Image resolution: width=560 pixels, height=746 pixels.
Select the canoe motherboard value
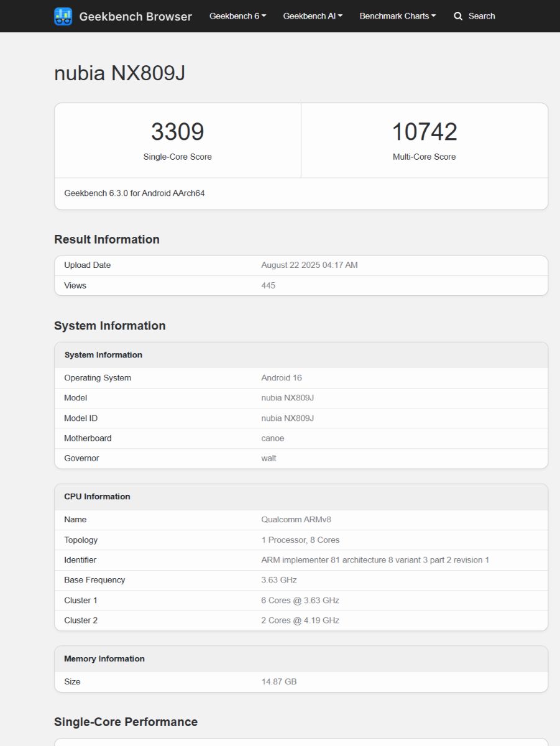[x=273, y=438]
